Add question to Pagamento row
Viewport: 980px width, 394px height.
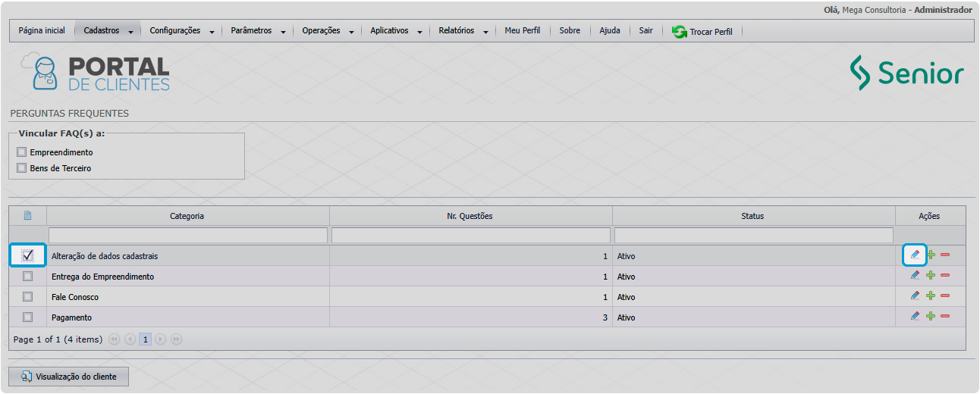click(x=931, y=317)
